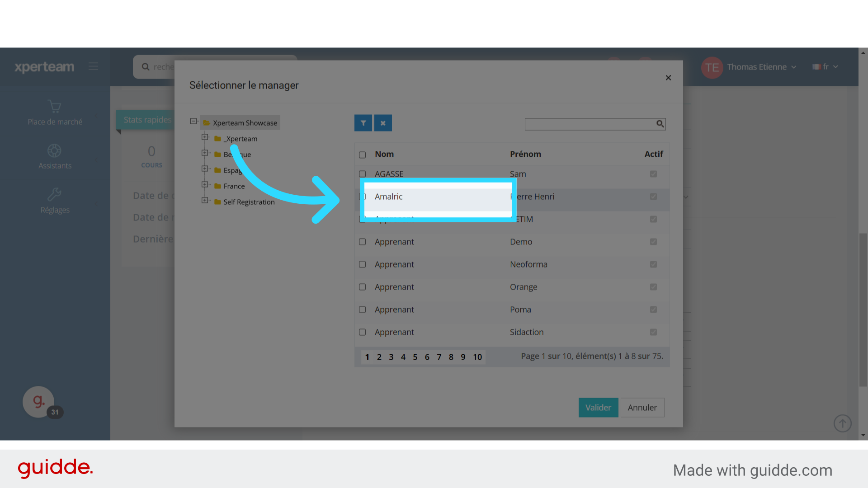Expand the Self Registration folder node
Screen dimensions: 868x488
205,200
